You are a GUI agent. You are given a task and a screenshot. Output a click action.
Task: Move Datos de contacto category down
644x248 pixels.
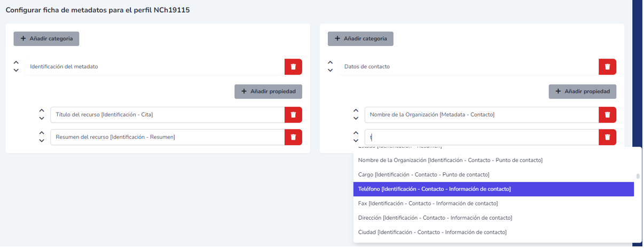coord(330,70)
